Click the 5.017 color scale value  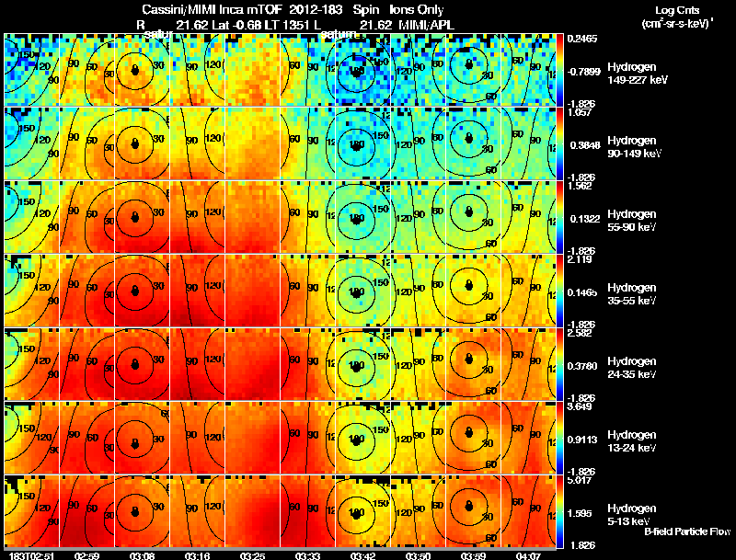click(x=580, y=480)
